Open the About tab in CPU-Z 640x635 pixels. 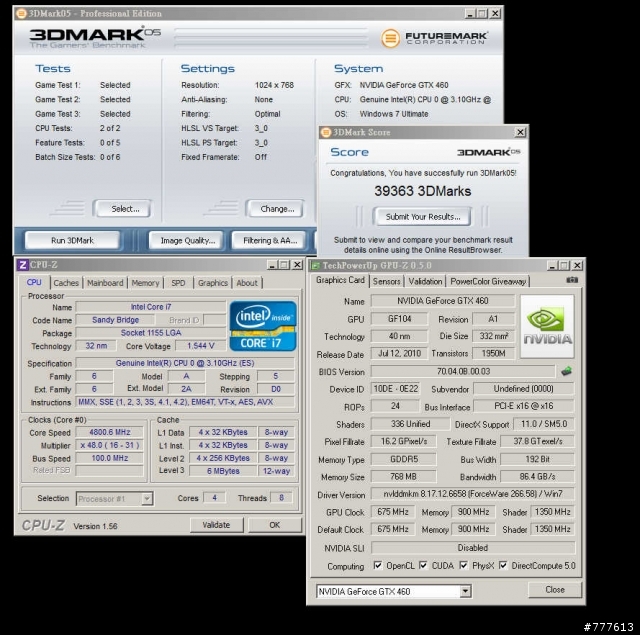(x=247, y=283)
